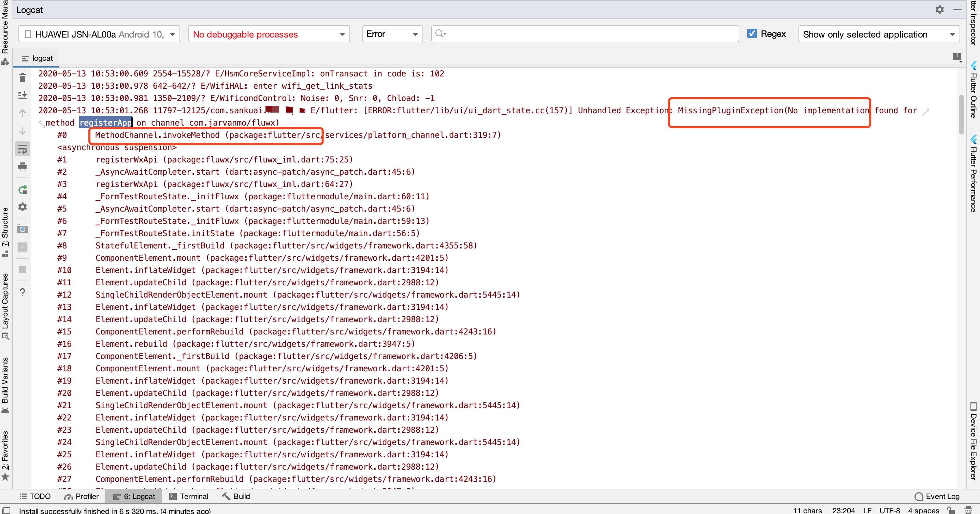Open the Show only selected application dropdown
Screen dimensions: 980x514
pyautogui.click(x=878, y=34)
